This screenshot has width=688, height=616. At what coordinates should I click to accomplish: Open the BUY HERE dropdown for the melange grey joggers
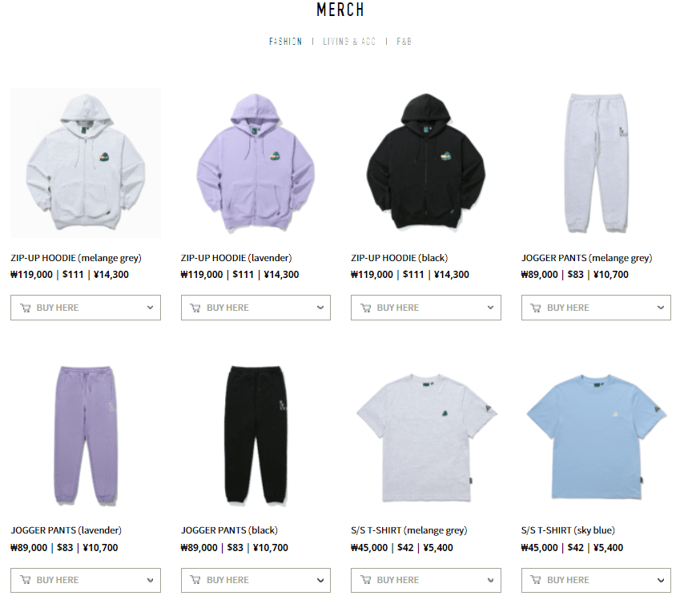597,308
